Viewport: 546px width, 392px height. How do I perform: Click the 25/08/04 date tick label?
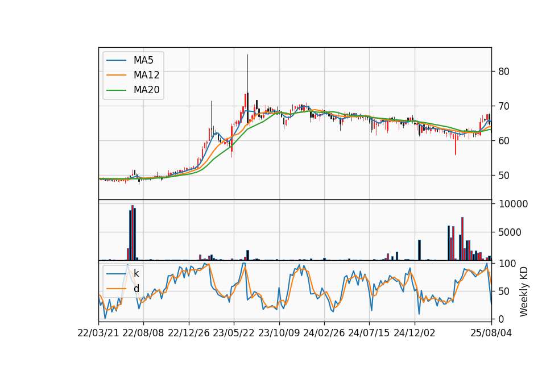coord(491,333)
